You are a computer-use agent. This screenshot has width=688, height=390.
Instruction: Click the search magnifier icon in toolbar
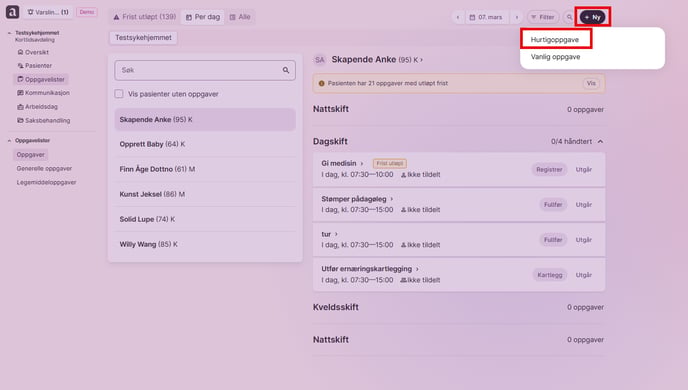[569, 17]
